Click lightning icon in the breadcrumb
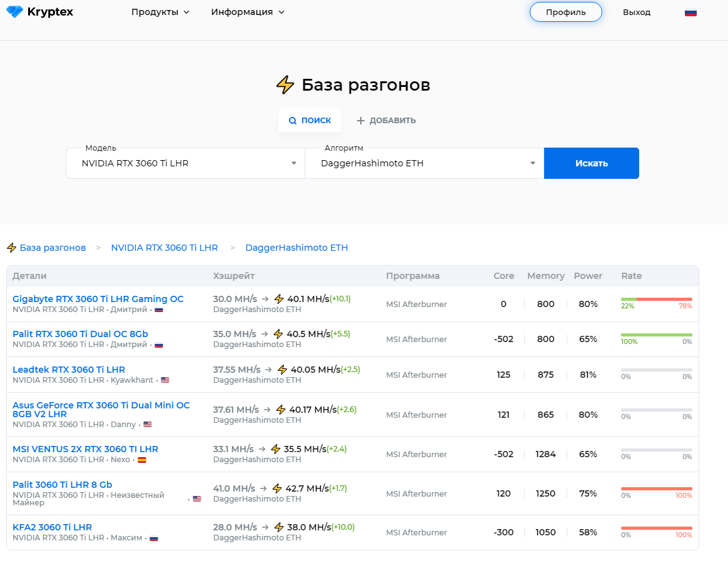This screenshot has width=728, height=571. coord(12,248)
